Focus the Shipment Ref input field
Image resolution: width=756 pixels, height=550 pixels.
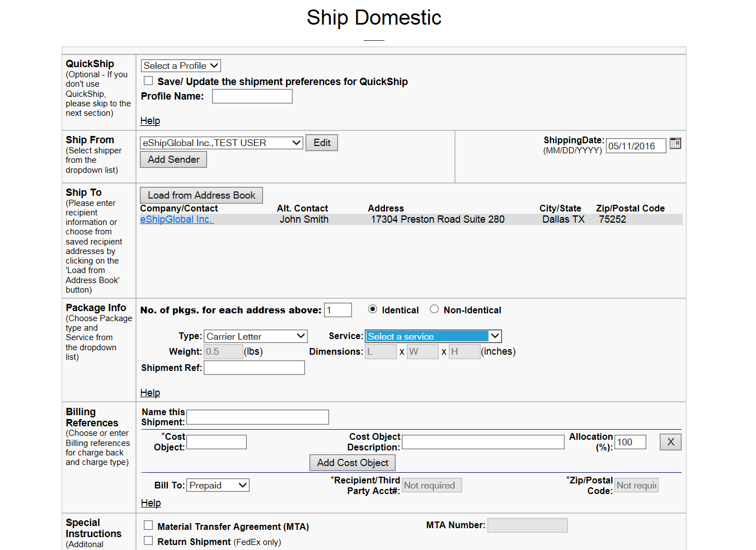(254, 368)
